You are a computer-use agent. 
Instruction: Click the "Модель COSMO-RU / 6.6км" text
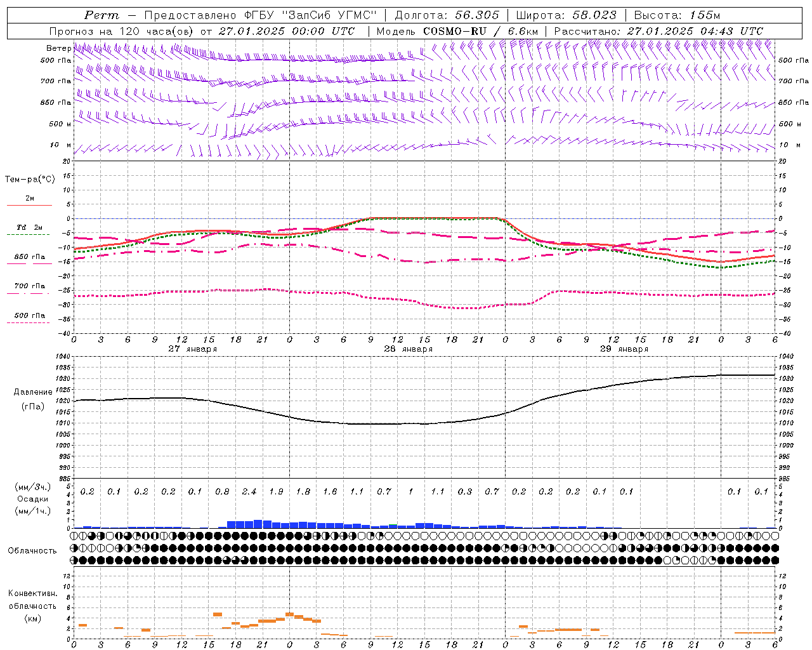(x=457, y=31)
